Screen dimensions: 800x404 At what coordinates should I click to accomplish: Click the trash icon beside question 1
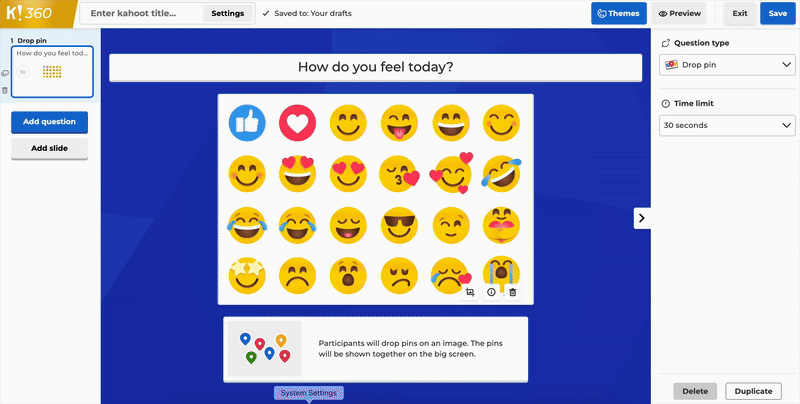click(5, 90)
